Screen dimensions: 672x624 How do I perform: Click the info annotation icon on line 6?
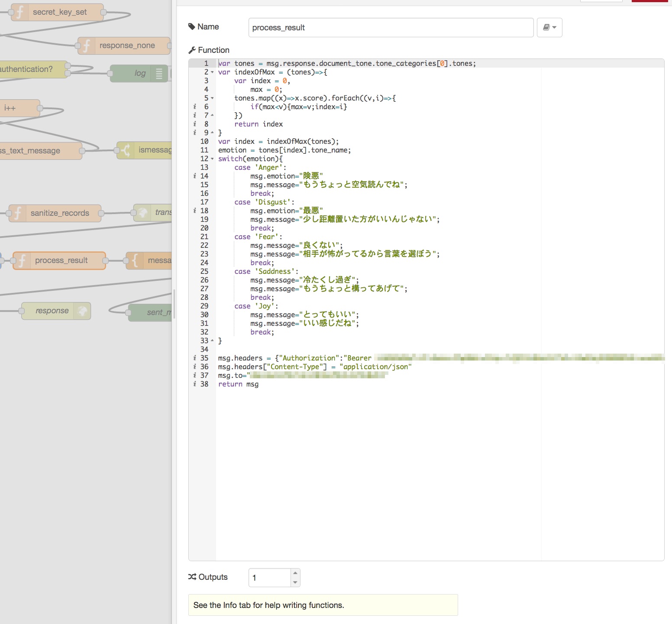194,107
